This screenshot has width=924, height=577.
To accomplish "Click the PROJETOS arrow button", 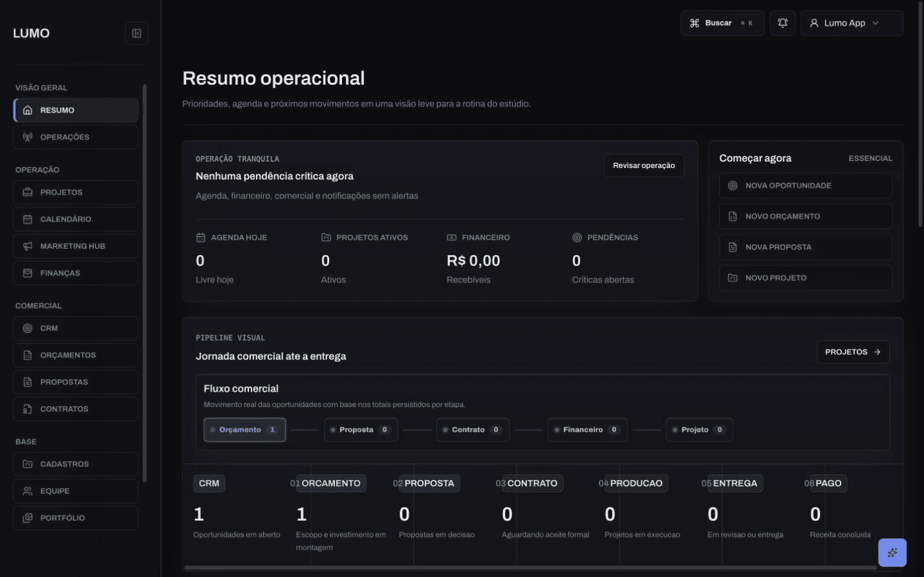I will [x=853, y=352].
